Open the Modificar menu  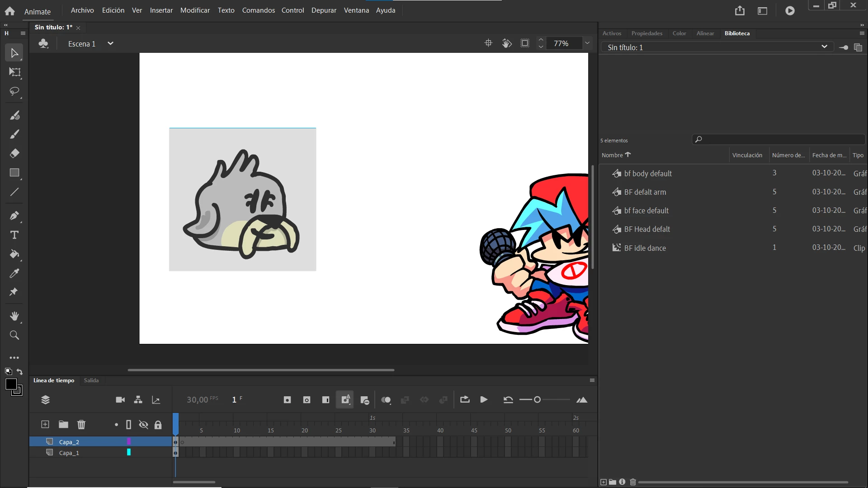pyautogui.click(x=195, y=10)
